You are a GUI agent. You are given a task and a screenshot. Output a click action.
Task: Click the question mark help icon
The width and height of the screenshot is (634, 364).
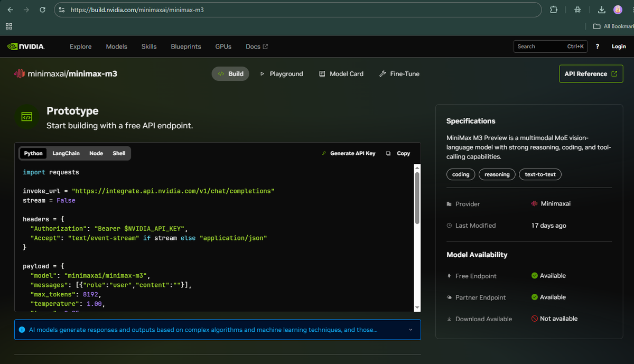point(597,46)
